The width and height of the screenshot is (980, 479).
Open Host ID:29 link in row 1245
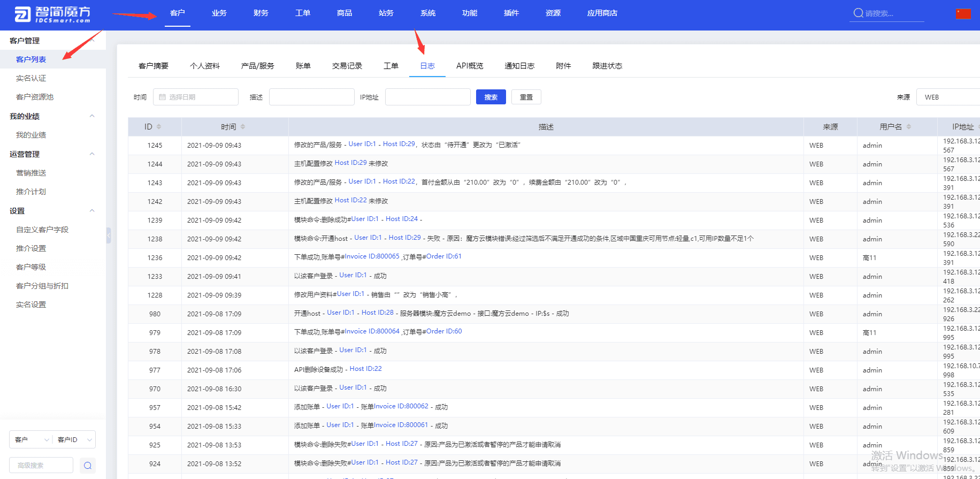click(x=399, y=144)
